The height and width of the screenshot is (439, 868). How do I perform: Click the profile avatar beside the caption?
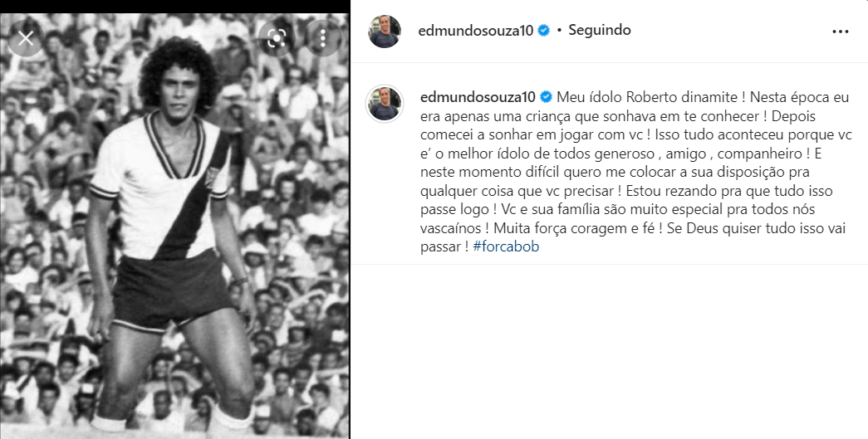point(385,104)
